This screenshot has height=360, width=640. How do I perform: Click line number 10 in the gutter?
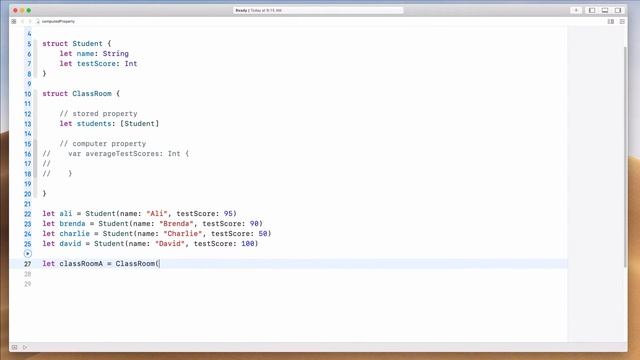pyautogui.click(x=27, y=94)
